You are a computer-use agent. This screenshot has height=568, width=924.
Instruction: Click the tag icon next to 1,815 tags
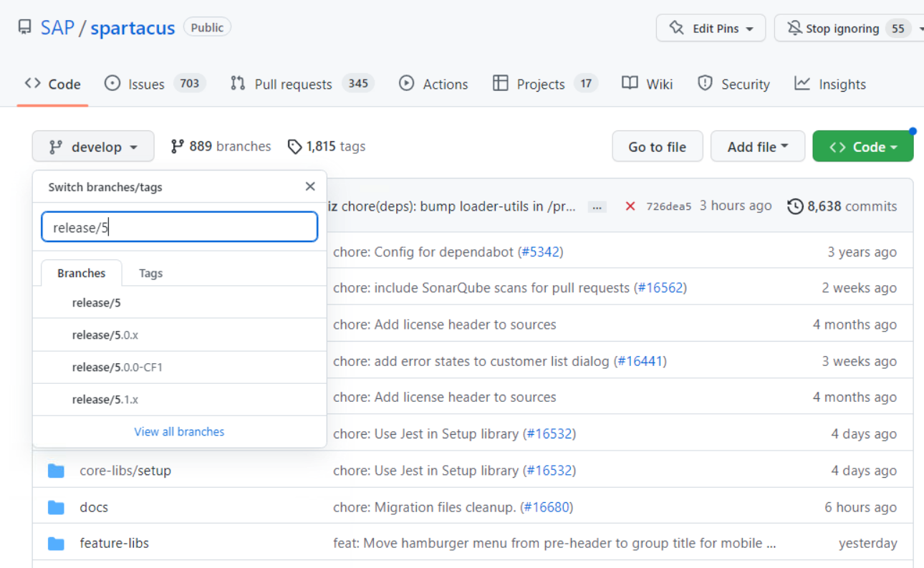pyautogui.click(x=294, y=147)
